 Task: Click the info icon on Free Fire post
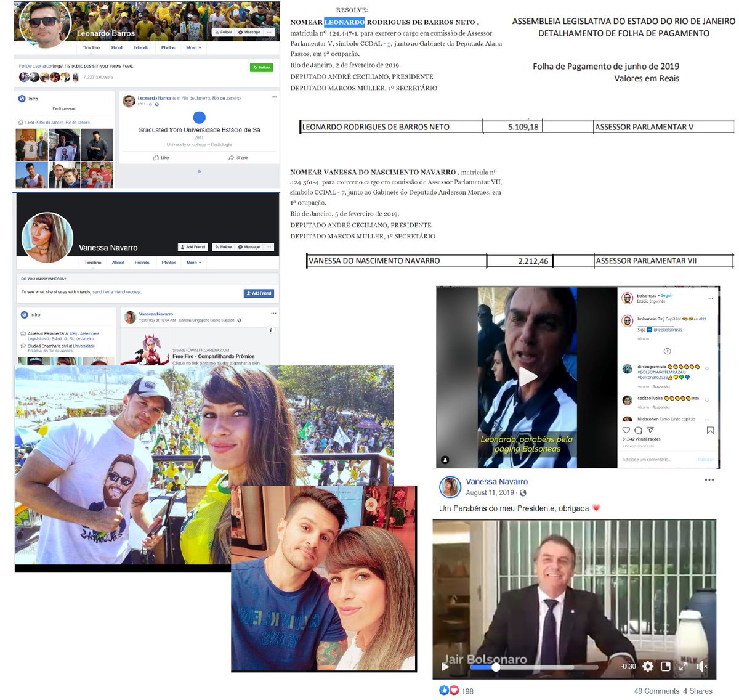click(x=271, y=330)
